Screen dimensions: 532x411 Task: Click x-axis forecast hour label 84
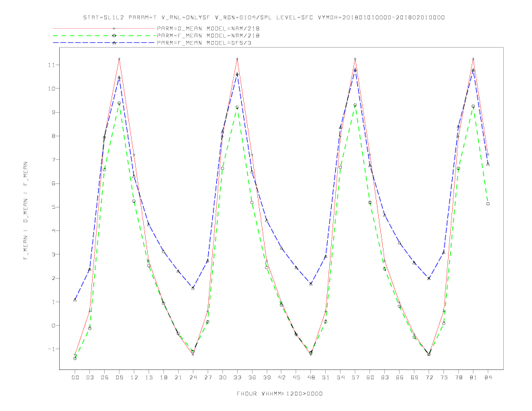click(488, 377)
